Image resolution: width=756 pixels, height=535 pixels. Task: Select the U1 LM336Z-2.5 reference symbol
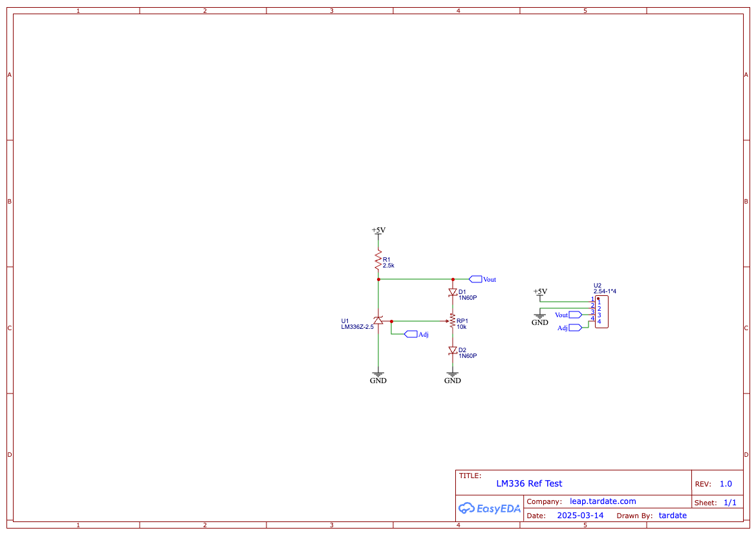pos(378,320)
